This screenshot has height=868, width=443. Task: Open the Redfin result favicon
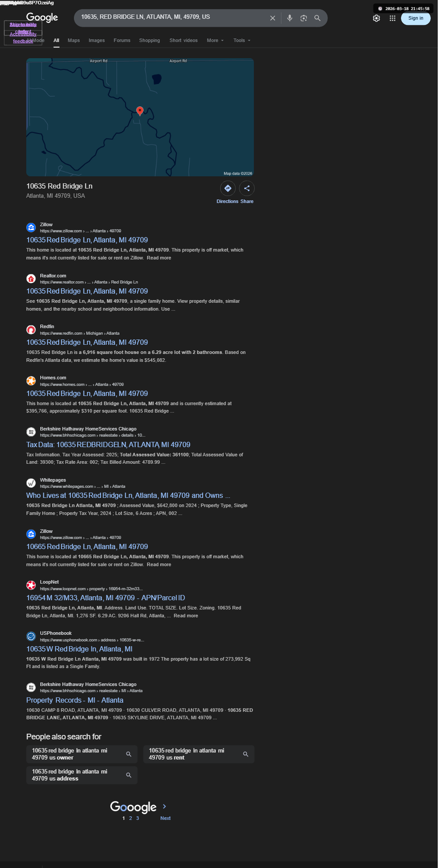pyautogui.click(x=31, y=330)
